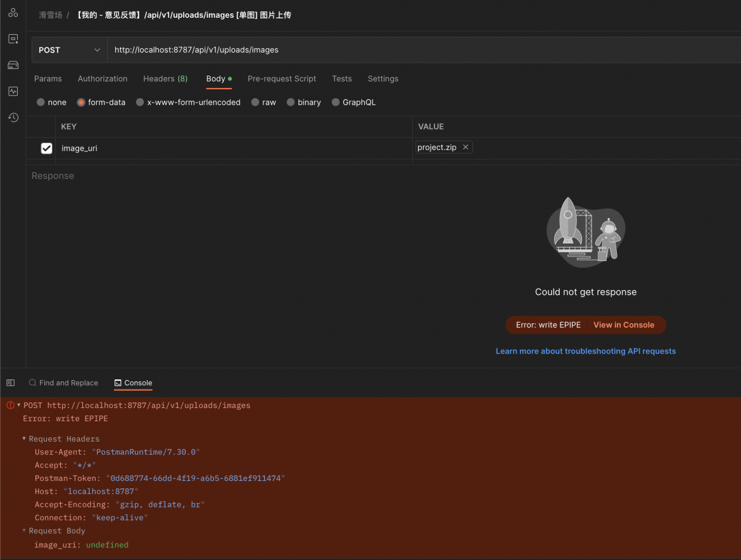Switch to the Params tab
This screenshot has width=741, height=560.
[47, 79]
